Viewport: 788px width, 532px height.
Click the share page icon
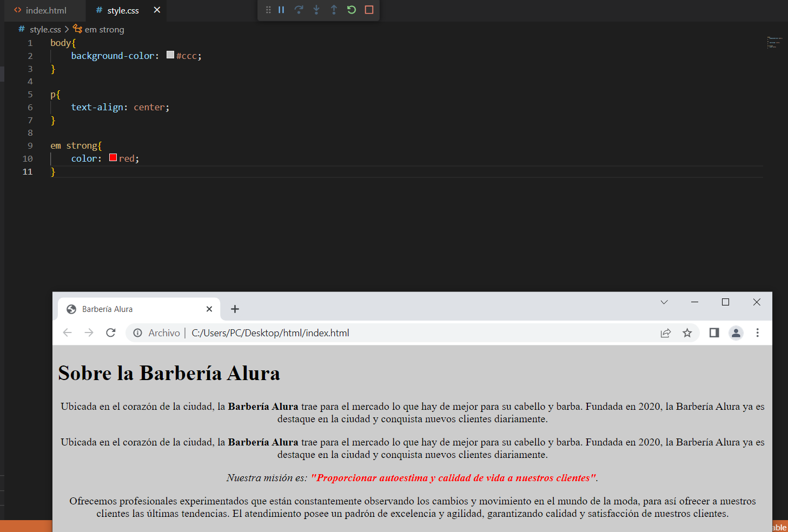click(x=666, y=332)
